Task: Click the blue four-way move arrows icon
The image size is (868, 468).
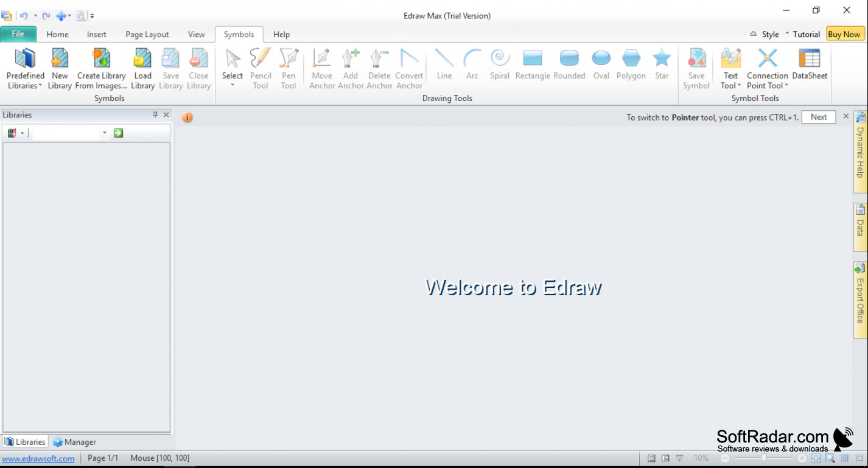Action: pos(61,16)
